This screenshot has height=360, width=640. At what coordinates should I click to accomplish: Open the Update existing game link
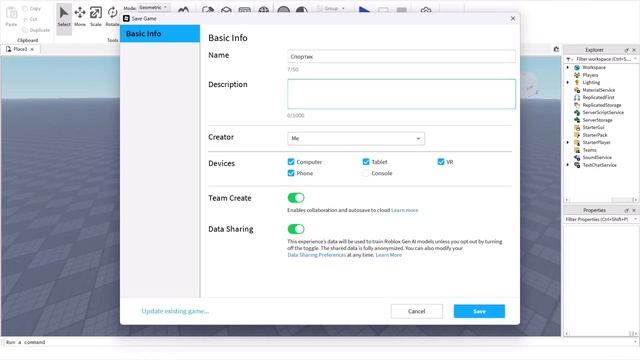coord(175,311)
